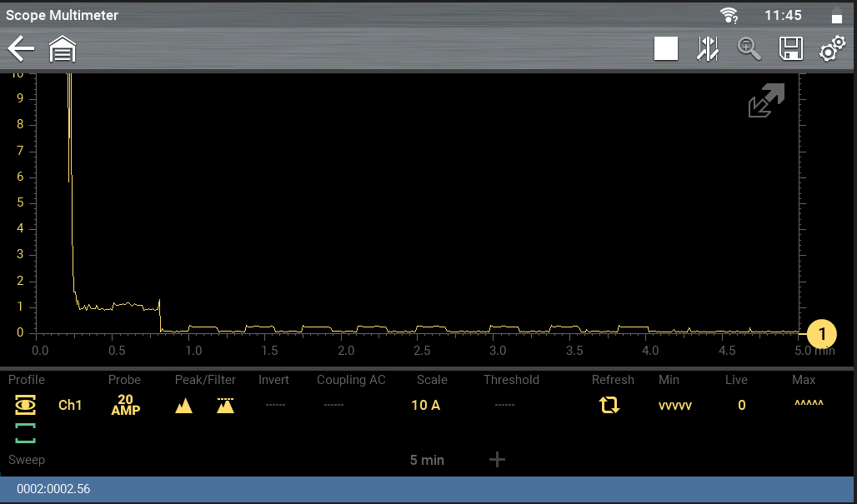Save the waveform with the disk icon
The width and height of the screenshot is (857, 504).
point(790,49)
